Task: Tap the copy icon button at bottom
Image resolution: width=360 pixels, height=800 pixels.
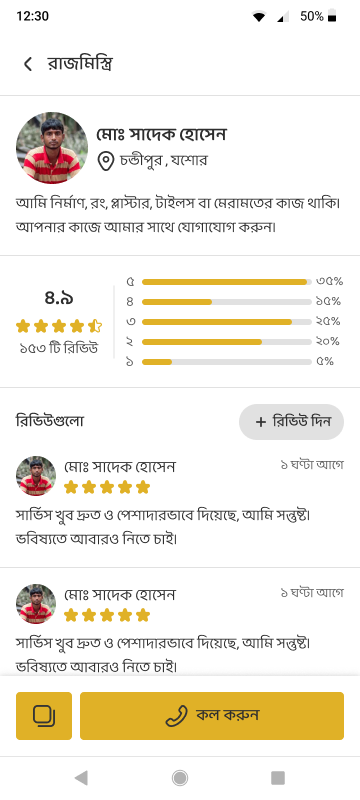Action: [44, 715]
